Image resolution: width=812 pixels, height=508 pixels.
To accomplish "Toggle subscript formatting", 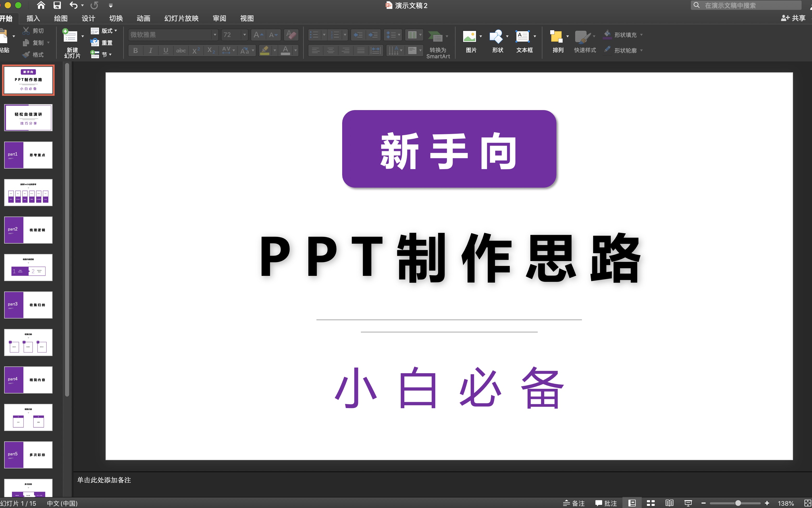I will [211, 50].
